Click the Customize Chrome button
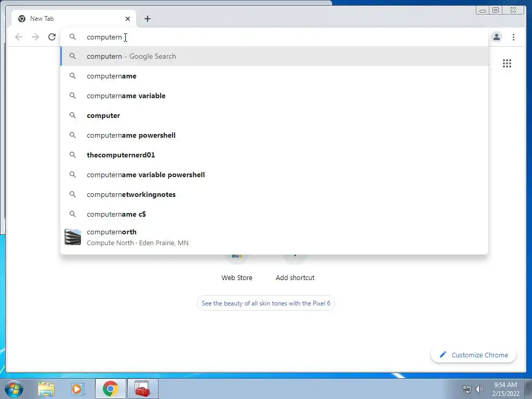The width and height of the screenshot is (532, 399). pyautogui.click(x=474, y=355)
